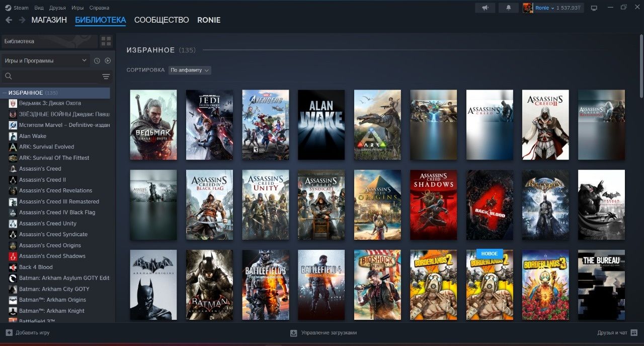Go to the СООБЩЕСТВО tab
Image resolution: width=644 pixels, height=346 pixels.
coord(162,20)
